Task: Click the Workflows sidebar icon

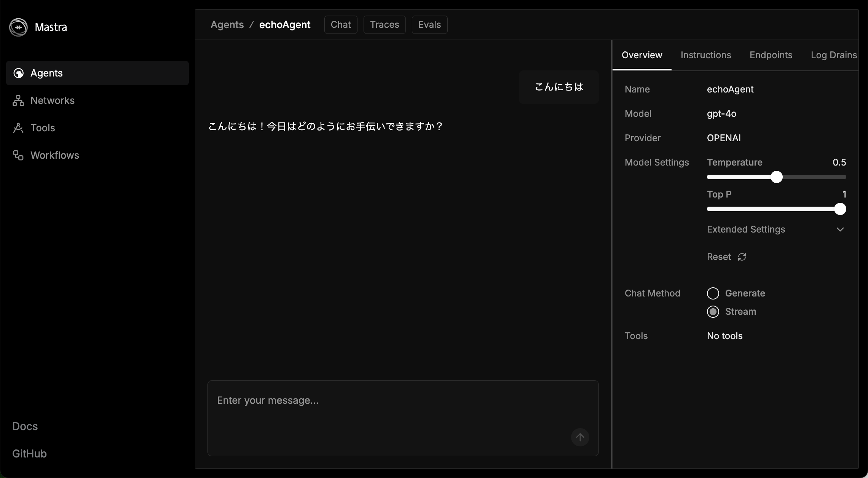Action: click(18, 155)
